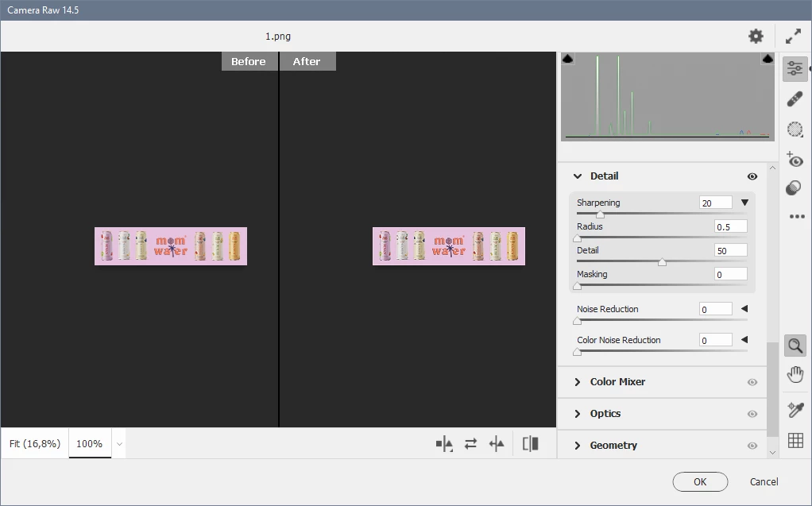The height and width of the screenshot is (506, 812).
Task: Click the Radius slider handle
Action: point(578,238)
